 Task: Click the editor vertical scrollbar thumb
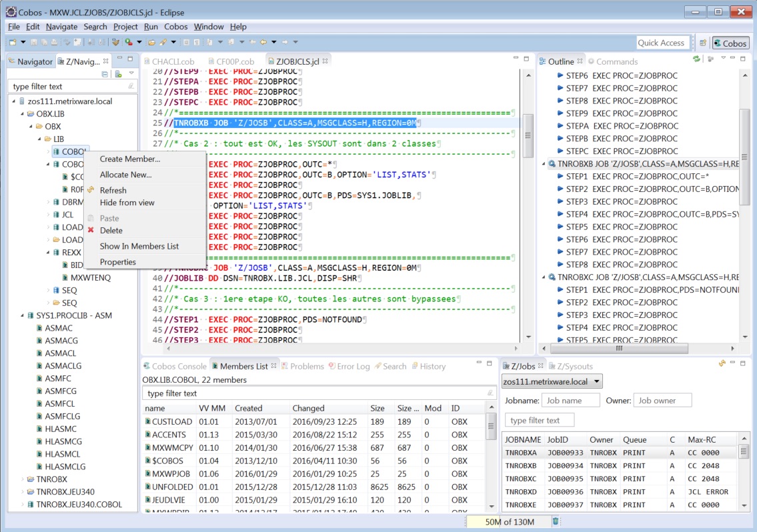(x=528, y=135)
